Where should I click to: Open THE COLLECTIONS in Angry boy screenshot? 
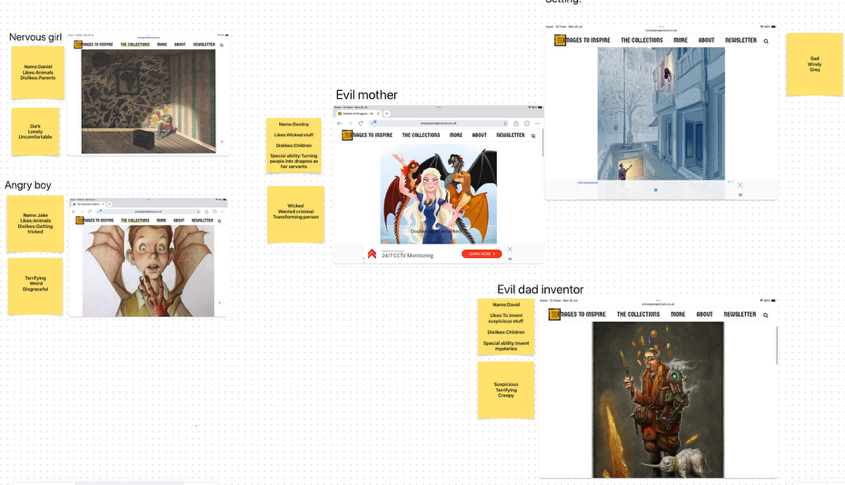[x=135, y=220]
